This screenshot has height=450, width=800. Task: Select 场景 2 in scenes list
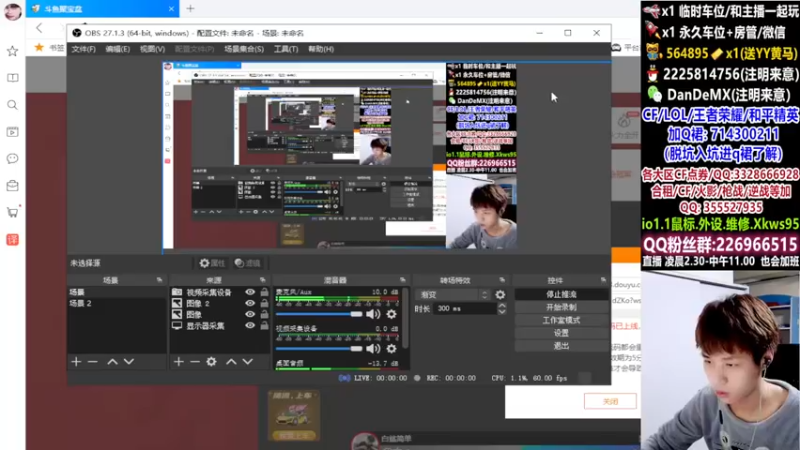coord(117,303)
